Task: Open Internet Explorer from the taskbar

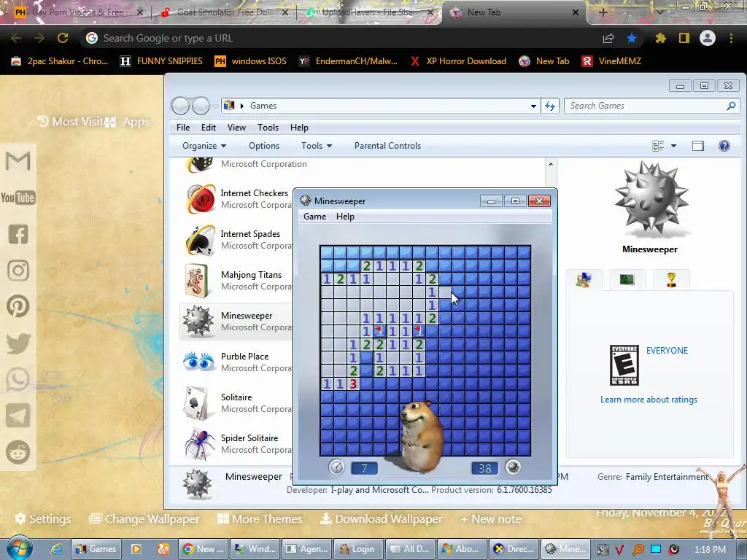Action: (56, 549)
